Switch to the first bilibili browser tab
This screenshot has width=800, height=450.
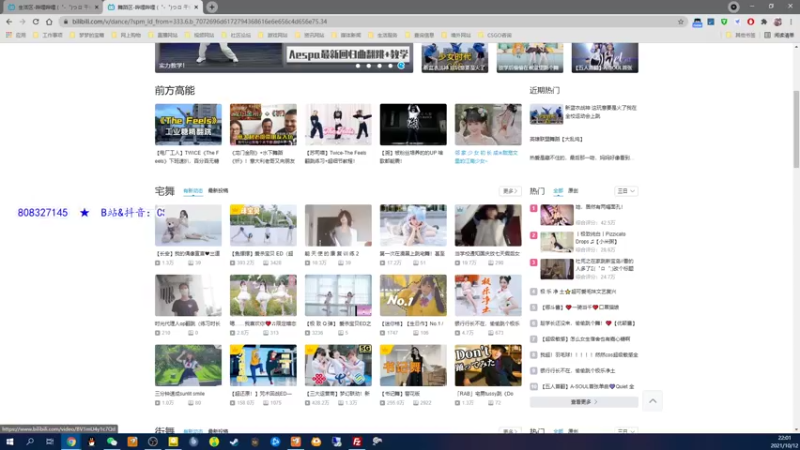pos(51,7)
